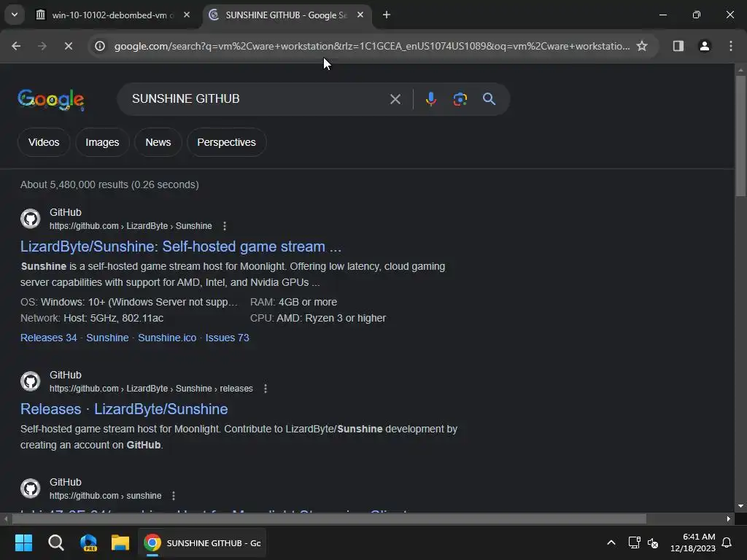Viewport: 747px width, 560px height.
Task: Click the https://github.com › LizardByte › Sunshine › releases URL
Action: tap(151, 389)
